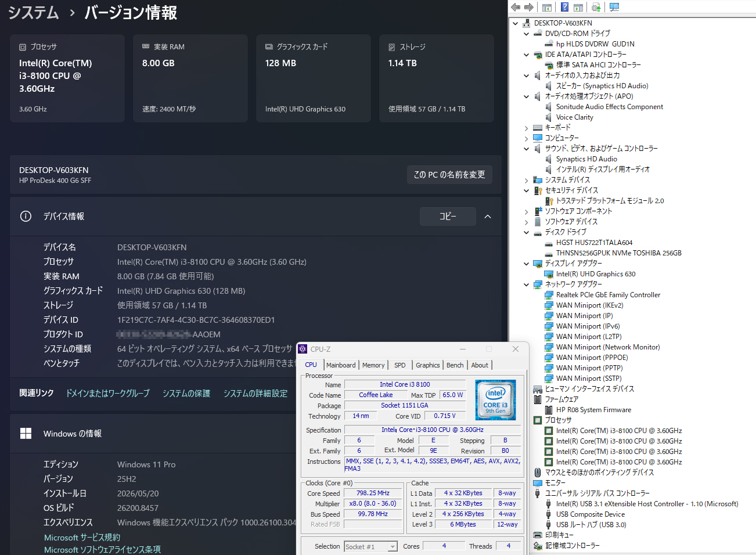This screenshot has width=756, height=555.
Task: Collapse the デバイス情報 section chevron
Action: point(488,217)
